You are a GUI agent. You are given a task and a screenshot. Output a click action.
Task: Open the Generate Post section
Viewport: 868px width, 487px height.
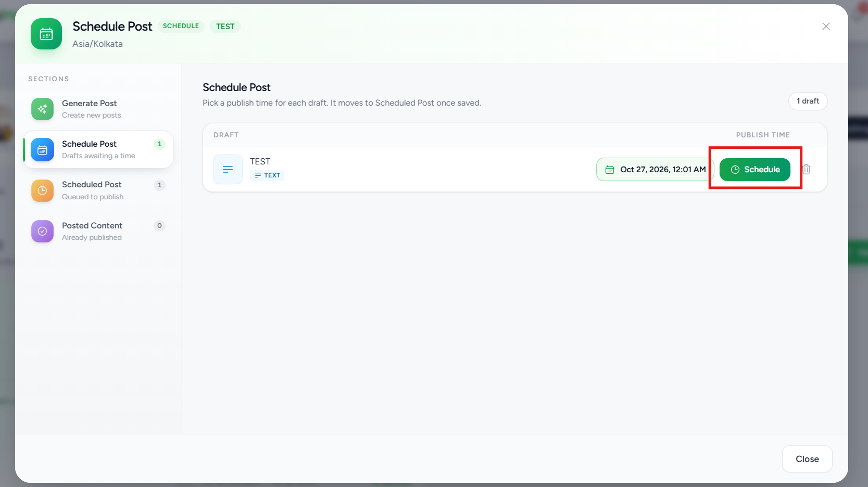[x=98, y=109]
